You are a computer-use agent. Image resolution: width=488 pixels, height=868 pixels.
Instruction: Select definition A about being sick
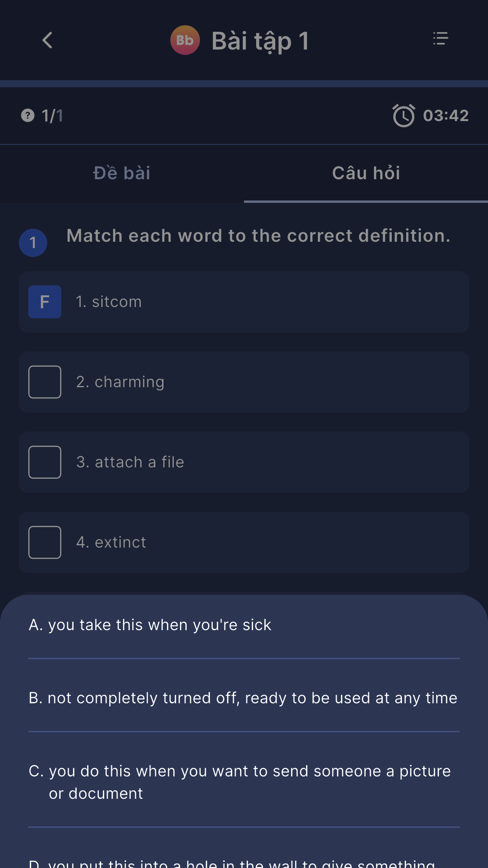(244, 625)
